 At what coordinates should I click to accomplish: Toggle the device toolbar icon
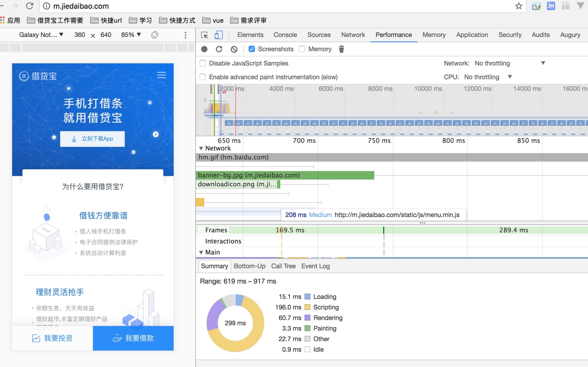tap(218, 35)
